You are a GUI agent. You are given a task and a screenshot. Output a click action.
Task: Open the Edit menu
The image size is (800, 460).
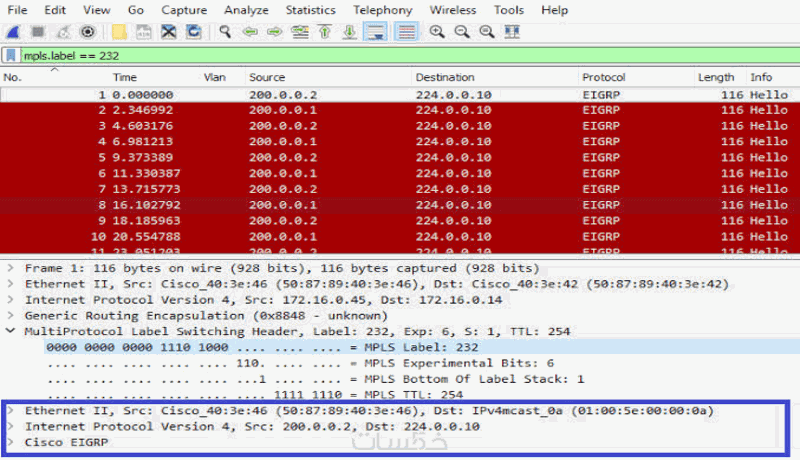pos(55,10)
